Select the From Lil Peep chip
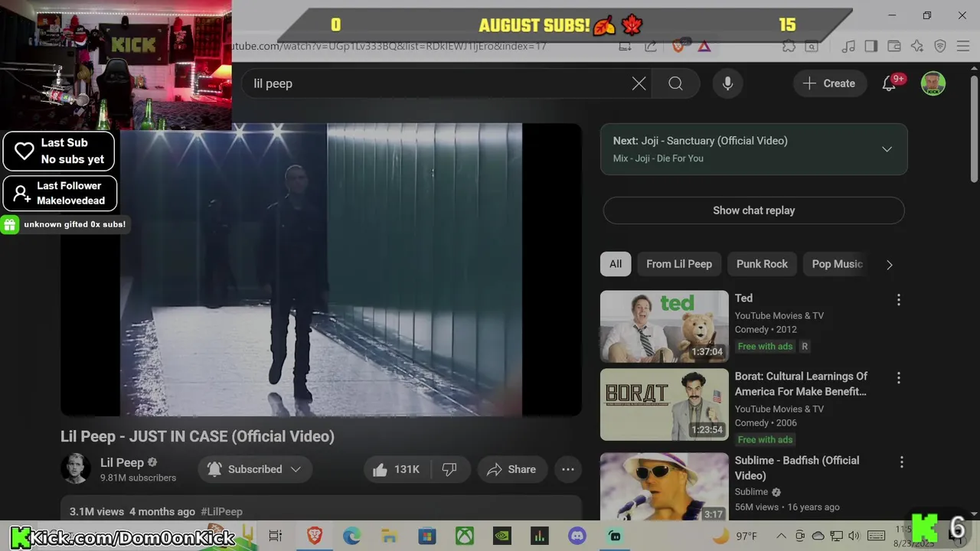Screen dimensions: 980x551 (x=679, y=264)
